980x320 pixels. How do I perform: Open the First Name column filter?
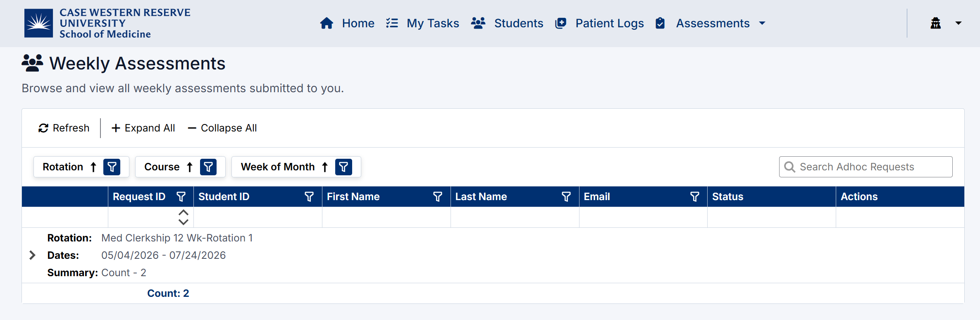tap(438, 197)
